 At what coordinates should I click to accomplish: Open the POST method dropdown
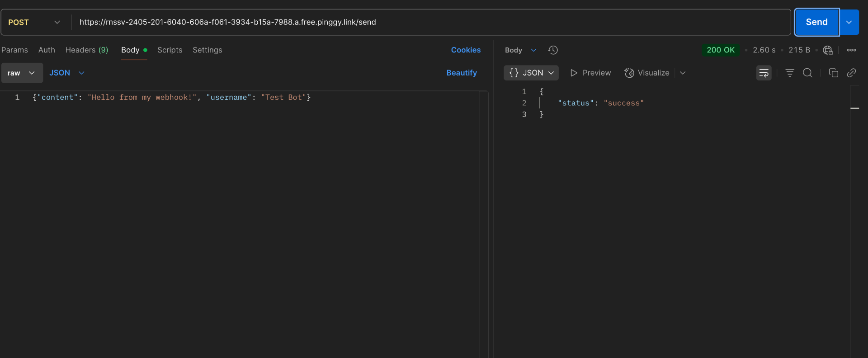coord(34,22)
